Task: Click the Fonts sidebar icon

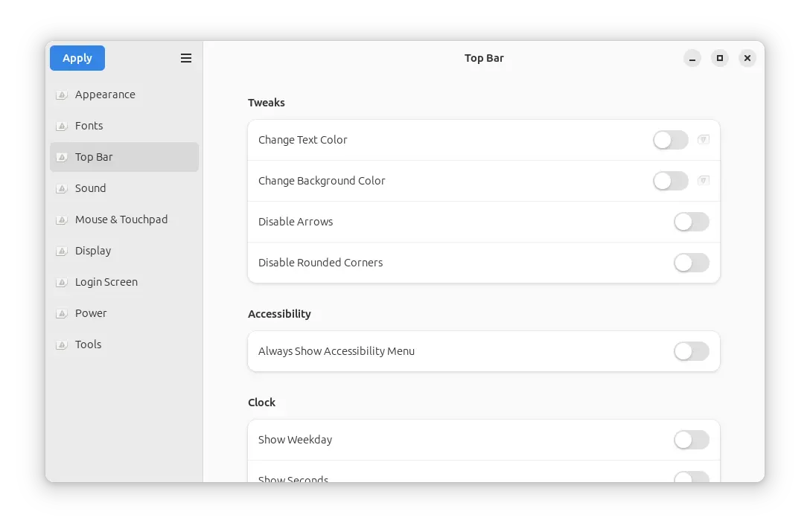Action: pyautogui.click(x=61, y=126)
